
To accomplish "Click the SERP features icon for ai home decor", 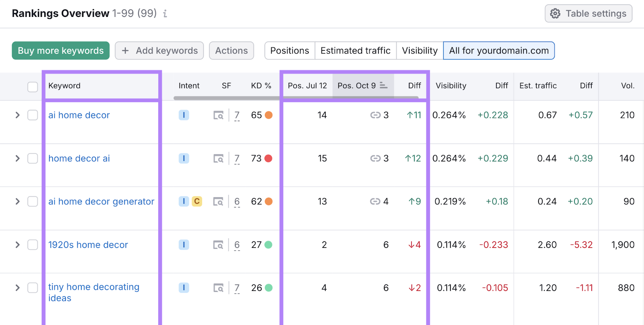I will (x=219, y=115).
